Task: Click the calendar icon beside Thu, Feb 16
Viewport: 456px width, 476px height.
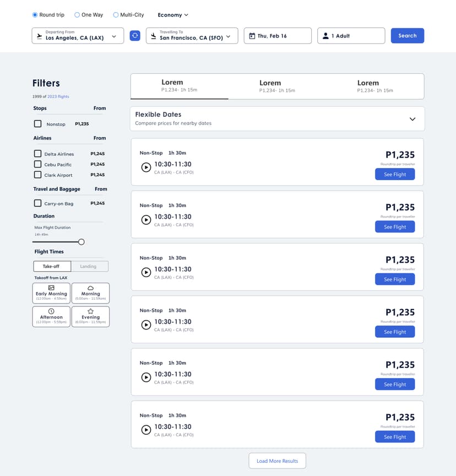Action: point(252,36)
